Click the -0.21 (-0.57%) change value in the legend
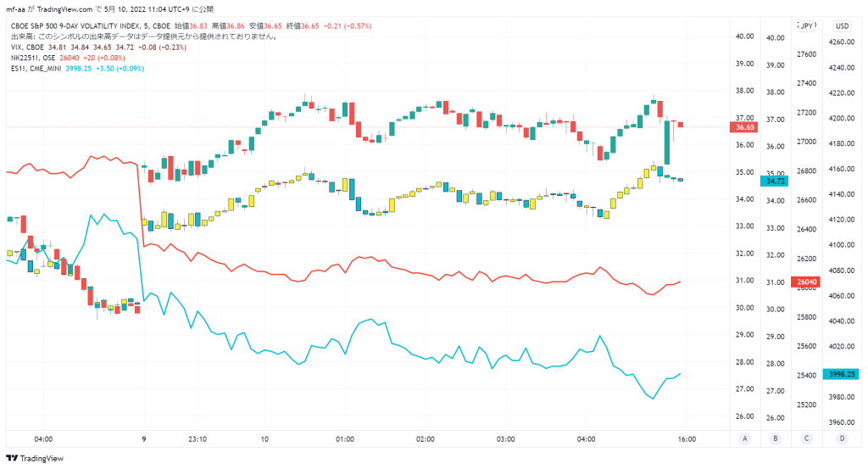The width and height of the screenshot is (868, 469). [x=347, y=26]
